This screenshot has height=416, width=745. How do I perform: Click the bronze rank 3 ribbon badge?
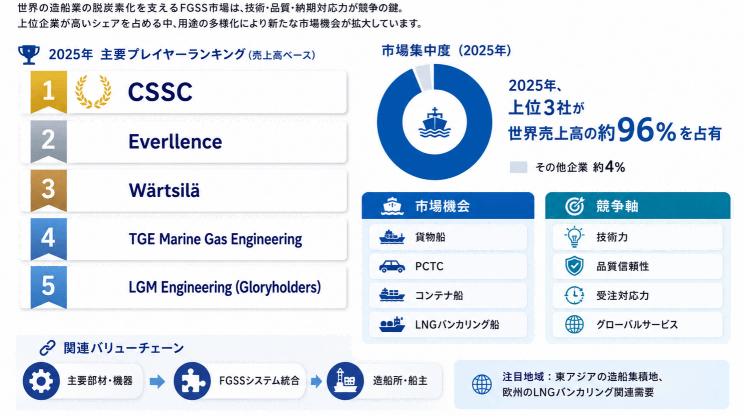point(48,191)
